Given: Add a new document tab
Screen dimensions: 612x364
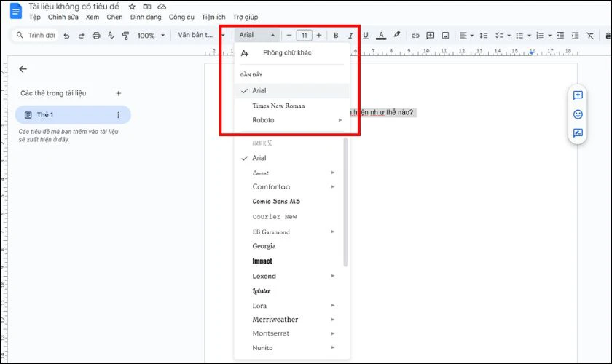Looking at the screenshot, I should point(119,93).
